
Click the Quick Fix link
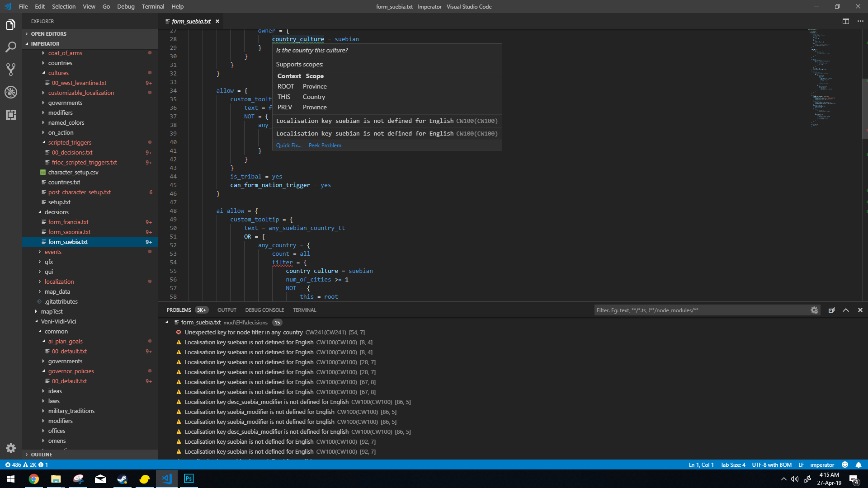[288, 145]
